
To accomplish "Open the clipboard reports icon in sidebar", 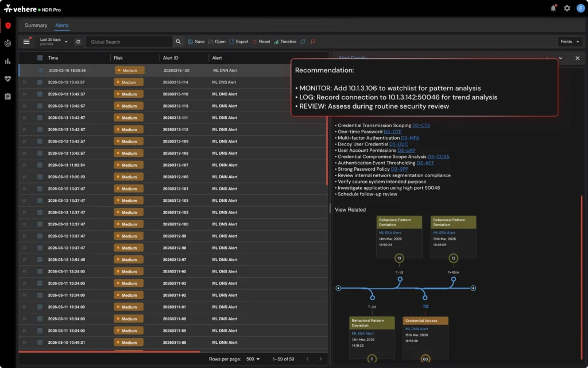I will click(x=7, y=95).
